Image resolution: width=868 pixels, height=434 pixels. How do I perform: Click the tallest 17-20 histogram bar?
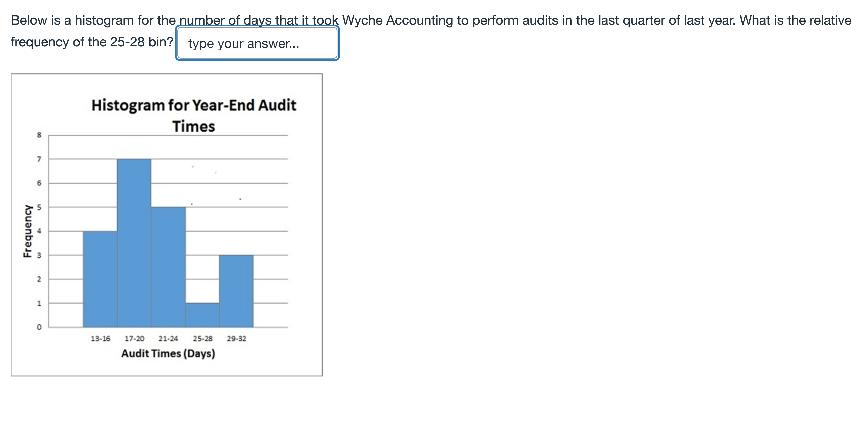[x=134, y=243]
